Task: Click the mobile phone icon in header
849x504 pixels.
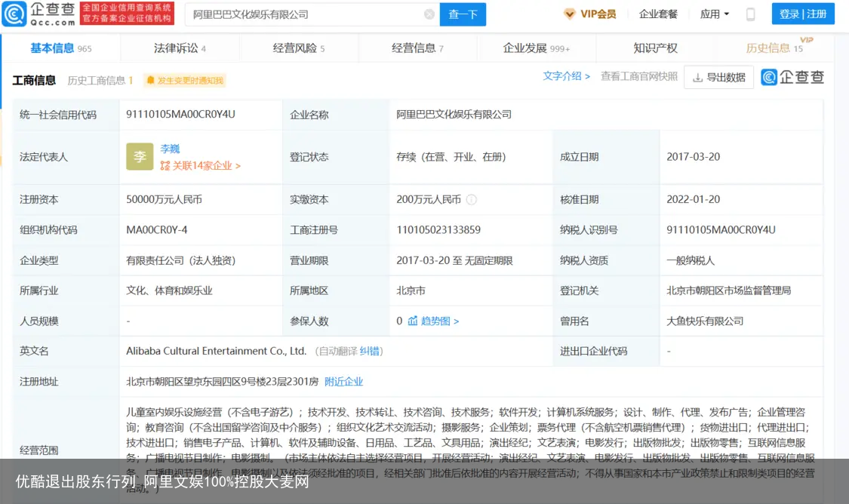Action: [750, 14]
